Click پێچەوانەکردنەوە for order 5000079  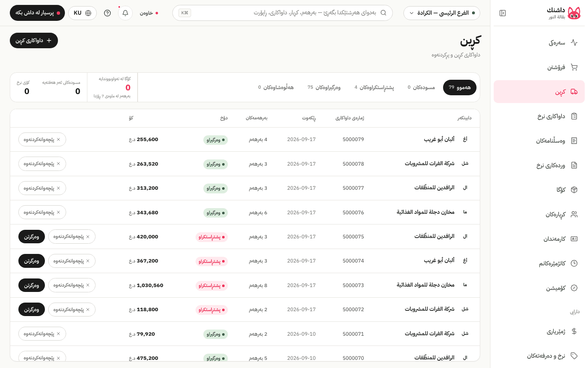[42, 139]
